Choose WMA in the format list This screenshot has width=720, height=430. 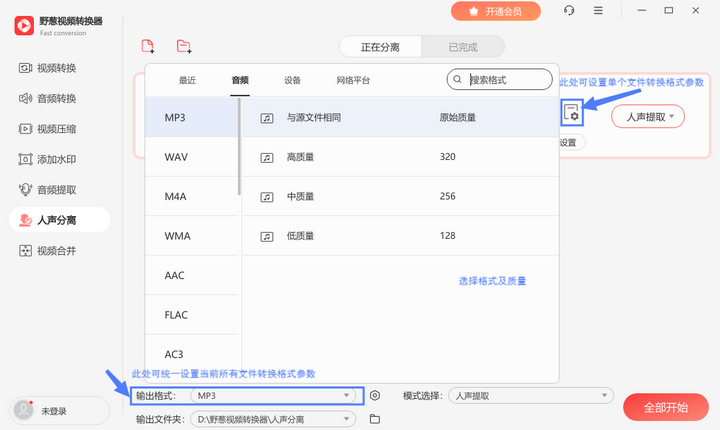pyautogui.click(x=191, y=236)
